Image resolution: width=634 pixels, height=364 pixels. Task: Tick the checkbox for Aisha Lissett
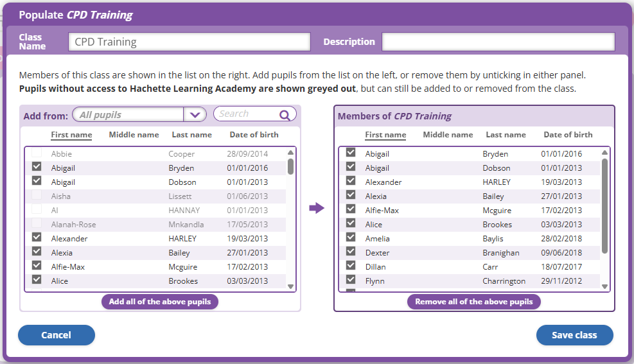click(x=37, y=195)
